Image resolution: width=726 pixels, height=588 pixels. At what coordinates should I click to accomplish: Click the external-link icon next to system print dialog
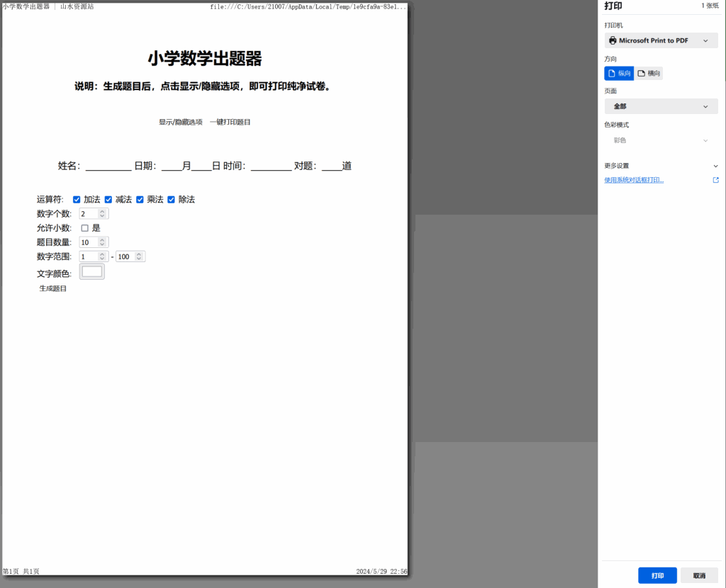[x=716, y=180]
